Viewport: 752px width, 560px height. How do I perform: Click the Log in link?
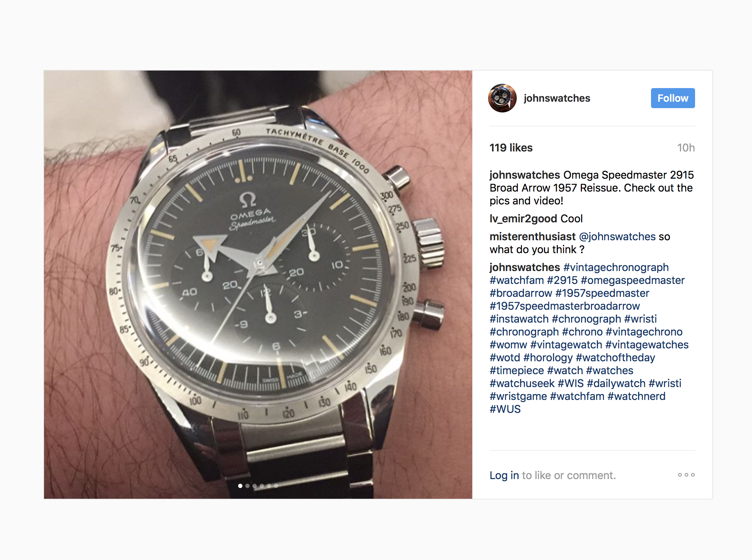click(x=504, y=475)
